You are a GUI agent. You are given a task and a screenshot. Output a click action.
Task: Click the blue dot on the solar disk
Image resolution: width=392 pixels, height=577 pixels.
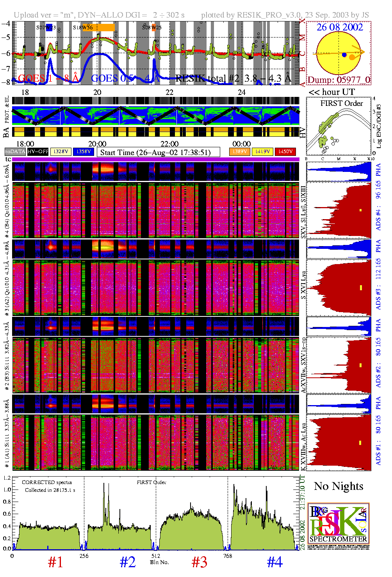click(x=344, y=55)
